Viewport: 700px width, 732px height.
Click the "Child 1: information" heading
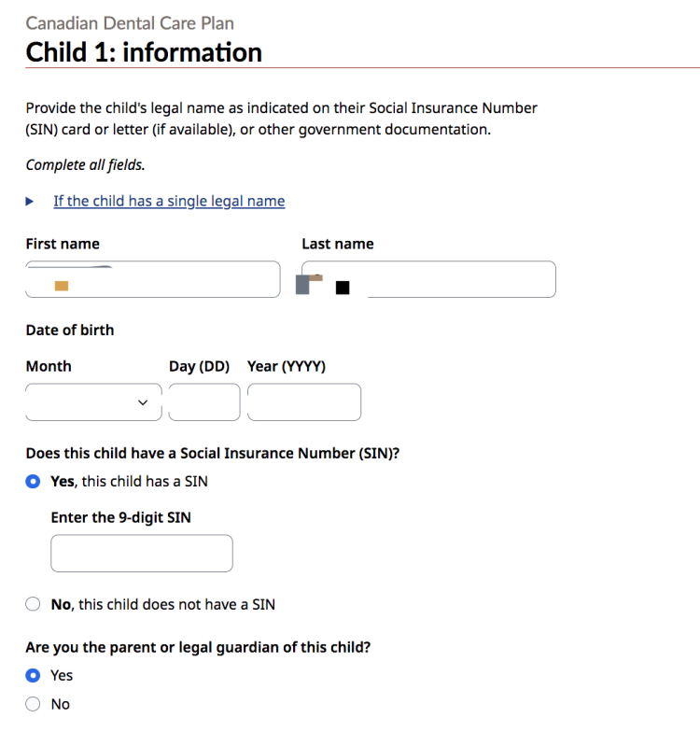click(144, 52)
